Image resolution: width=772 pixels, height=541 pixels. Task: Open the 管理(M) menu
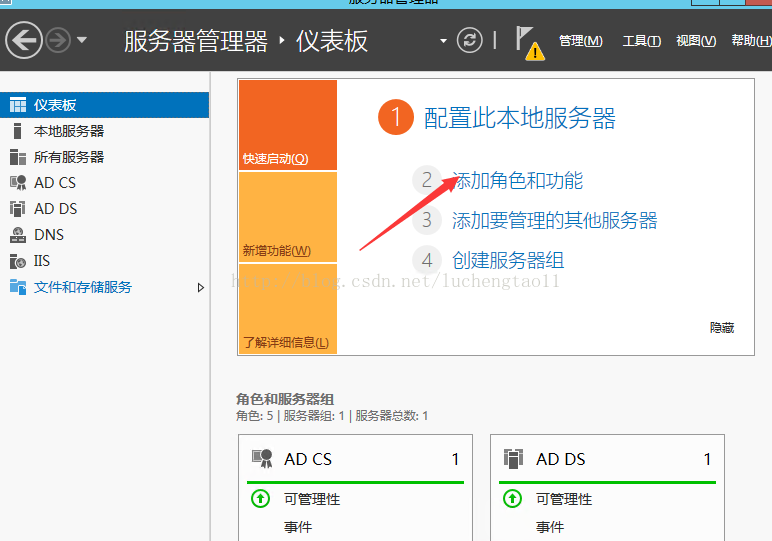580,41
